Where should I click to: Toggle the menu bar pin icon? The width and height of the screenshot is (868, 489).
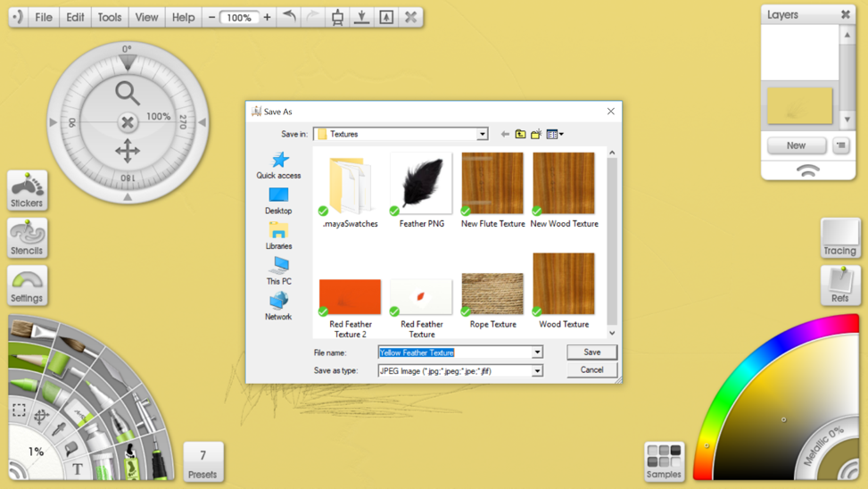point(18,17)
